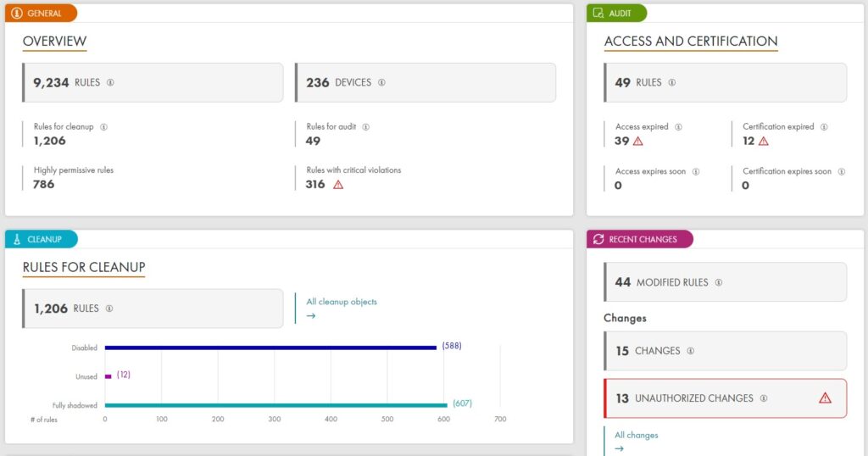
Task: Click the warning triangle beside Access expired
Action: tap(638, 142)
